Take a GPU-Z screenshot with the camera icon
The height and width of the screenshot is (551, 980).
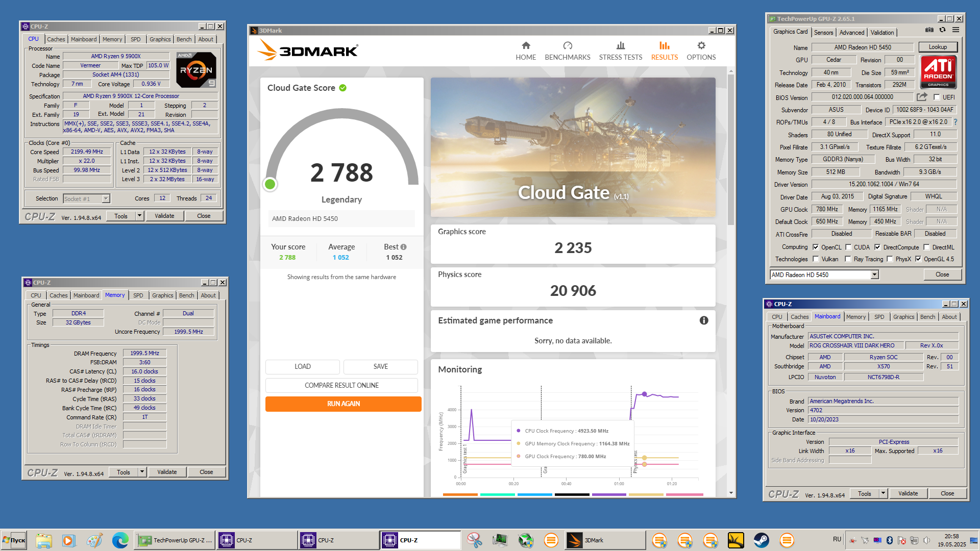pyautogui.click(x=929, y=30)
